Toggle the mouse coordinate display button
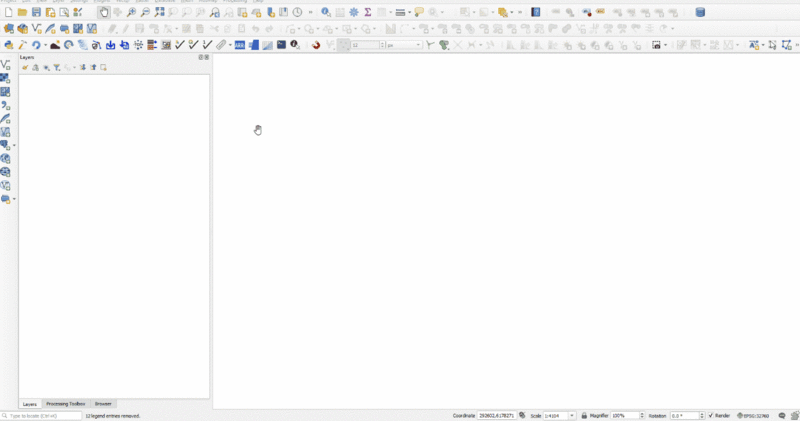 [522, 415]
